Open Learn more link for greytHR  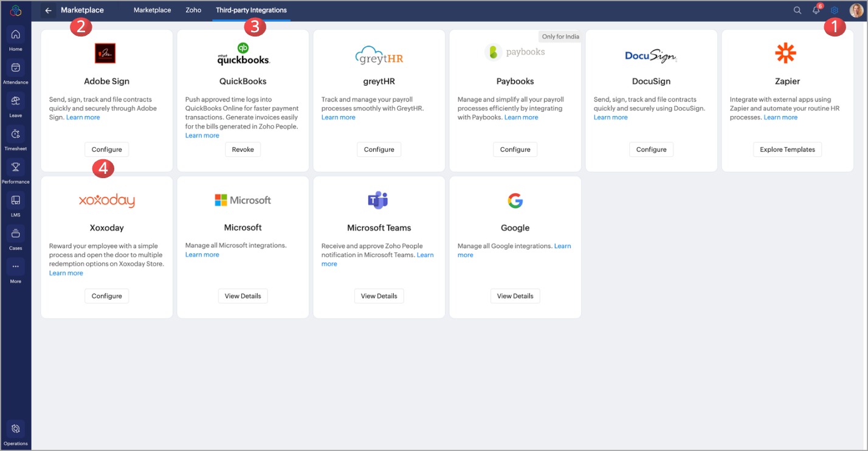pos(339,117)
